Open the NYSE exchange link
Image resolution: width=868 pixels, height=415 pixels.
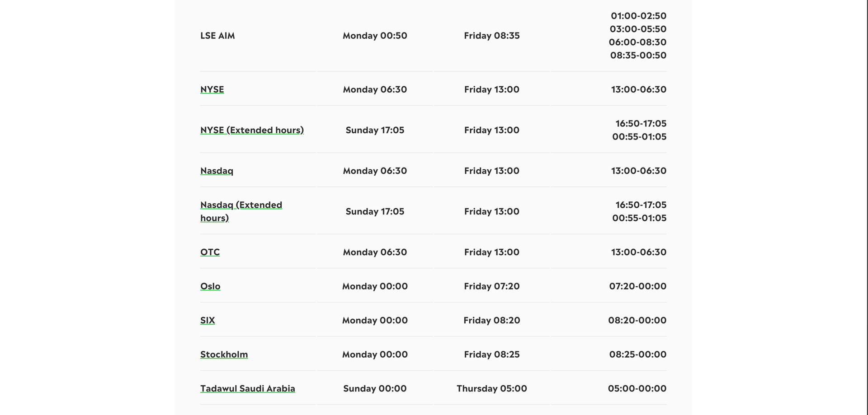click(212, 89)
